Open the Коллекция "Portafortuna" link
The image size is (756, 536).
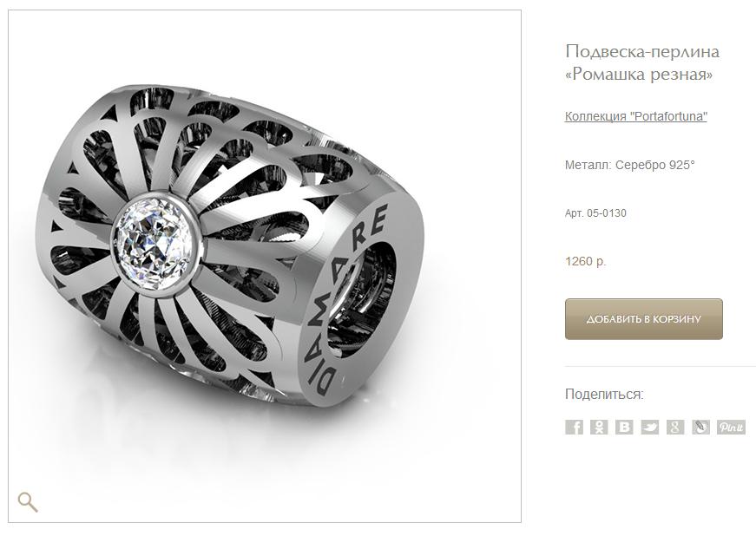[x=635, y=116]
